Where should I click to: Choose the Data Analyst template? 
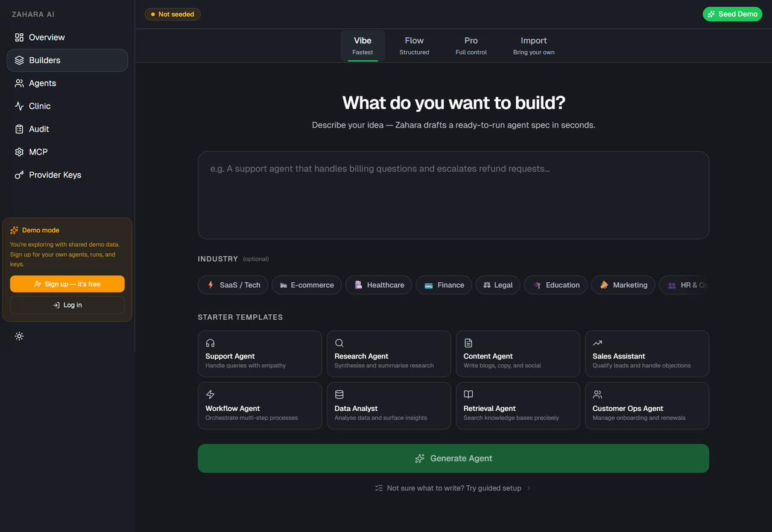(x=389, y=406)
